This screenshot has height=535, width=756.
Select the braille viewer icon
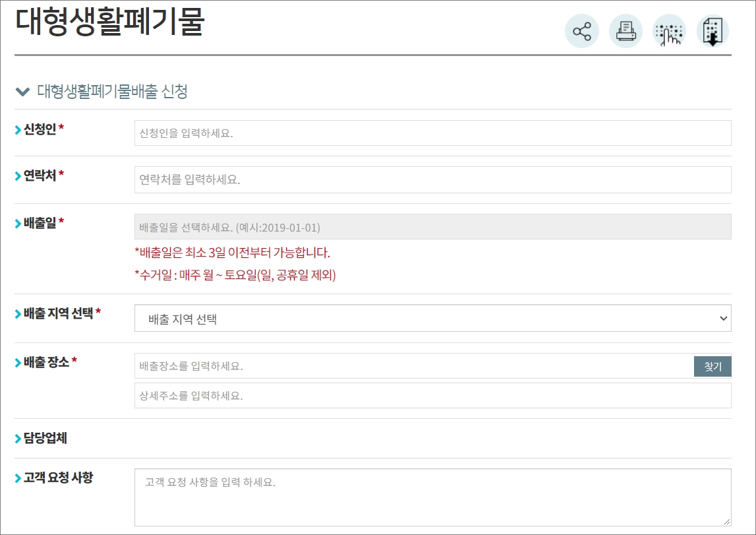668,30
